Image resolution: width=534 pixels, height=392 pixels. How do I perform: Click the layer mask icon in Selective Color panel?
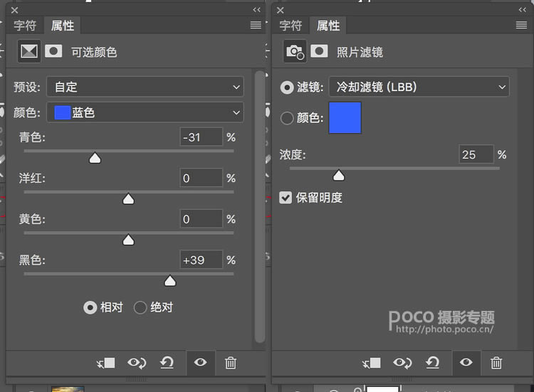(x=53, y=51)
